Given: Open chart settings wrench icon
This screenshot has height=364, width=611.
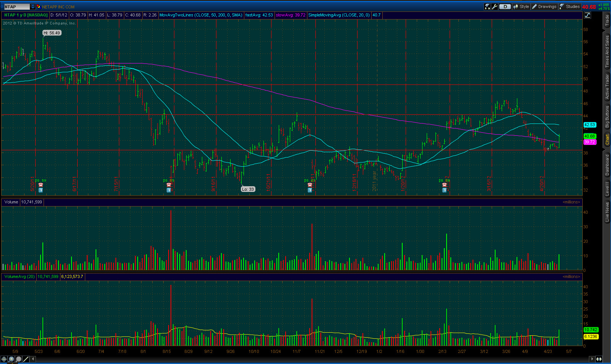Looking at the screenshot, I should click(494, 6).
